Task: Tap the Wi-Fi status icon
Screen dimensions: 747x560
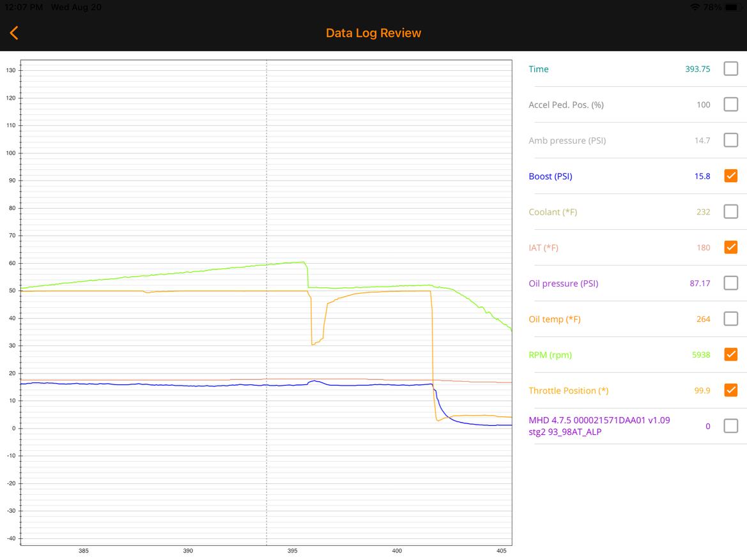Action: tap(695, 7)
